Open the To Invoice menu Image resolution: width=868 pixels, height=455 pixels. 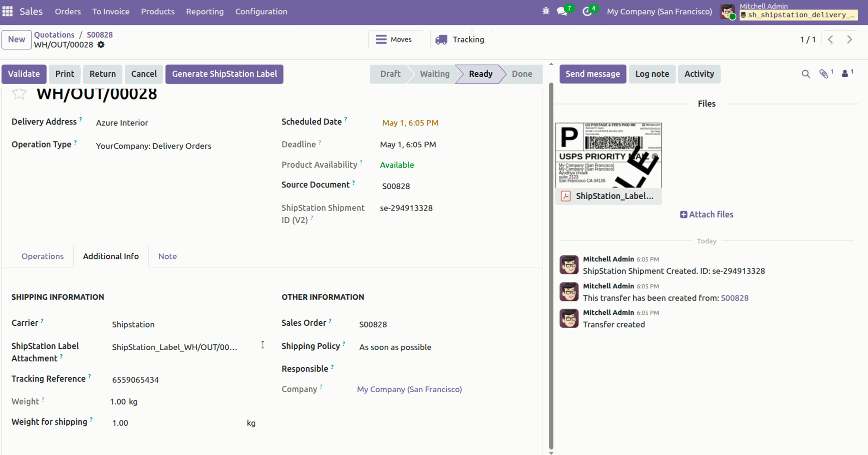click(111, 12)
